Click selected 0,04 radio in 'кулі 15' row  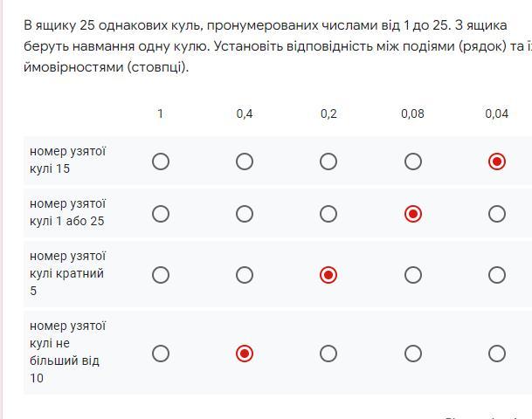point(497,161)
